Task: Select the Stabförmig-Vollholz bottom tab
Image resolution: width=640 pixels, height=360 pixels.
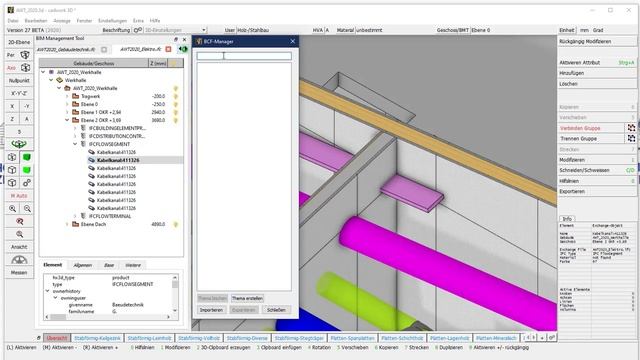Action: point(199,338)
